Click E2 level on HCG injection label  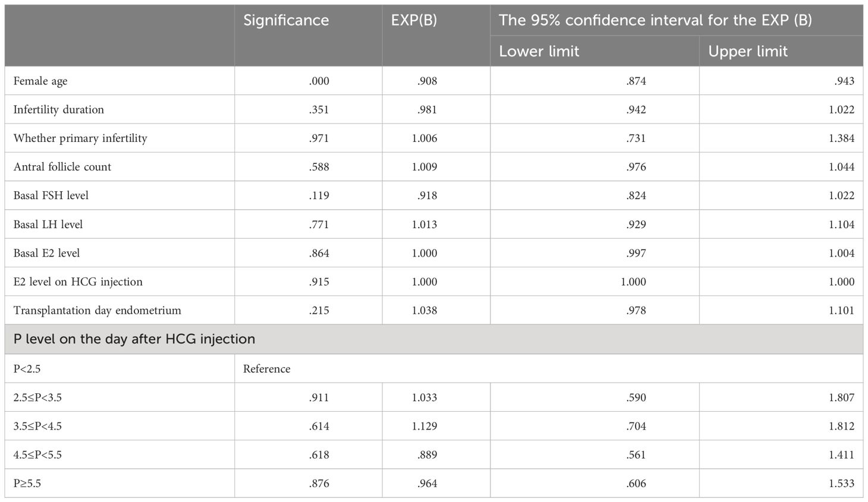[78, 282]
